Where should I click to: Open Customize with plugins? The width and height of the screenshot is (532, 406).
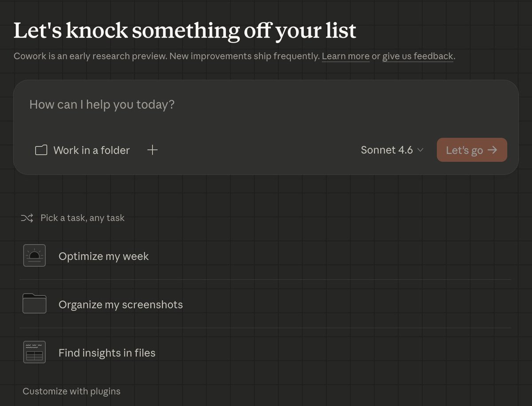(71, 391)
